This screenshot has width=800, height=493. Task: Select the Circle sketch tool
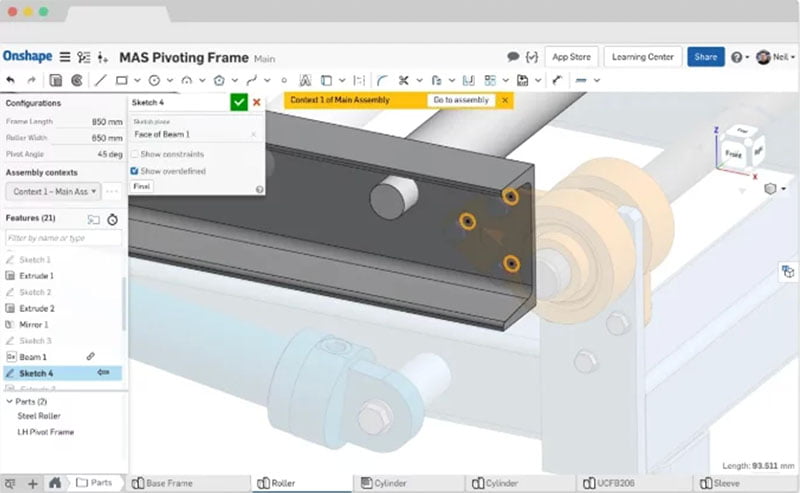(154, 80)
